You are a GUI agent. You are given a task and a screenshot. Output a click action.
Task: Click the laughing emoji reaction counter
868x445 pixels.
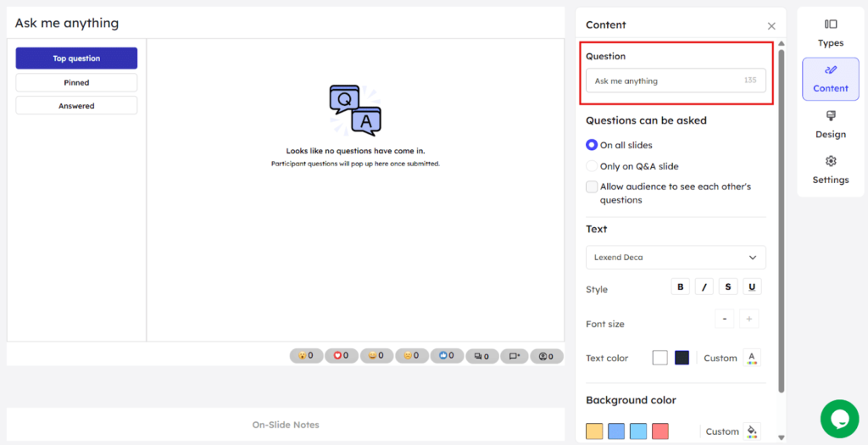(x=376, y=356)
